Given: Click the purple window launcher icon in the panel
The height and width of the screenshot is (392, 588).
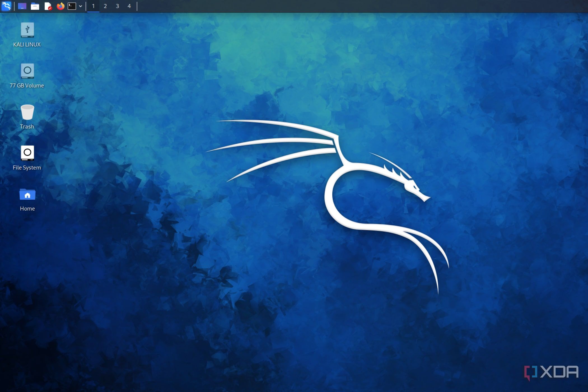Looking at the screenshot, I should (22, 6).
